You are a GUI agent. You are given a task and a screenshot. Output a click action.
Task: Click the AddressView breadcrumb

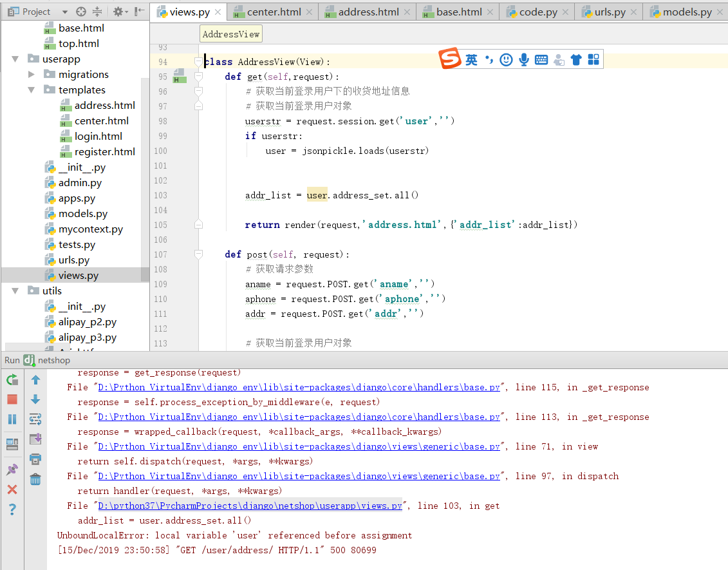click(230, 34)
